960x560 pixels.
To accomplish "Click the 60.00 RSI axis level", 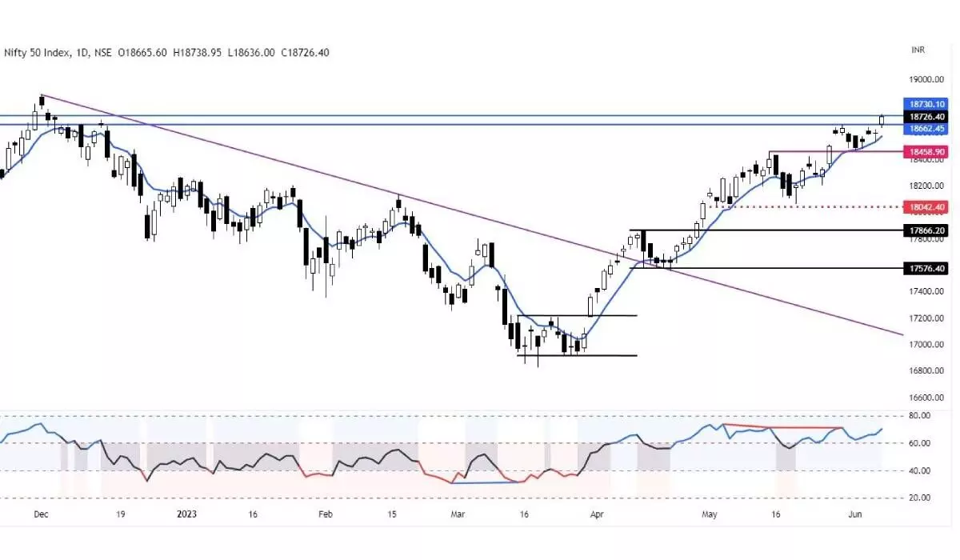I will 920,443.
